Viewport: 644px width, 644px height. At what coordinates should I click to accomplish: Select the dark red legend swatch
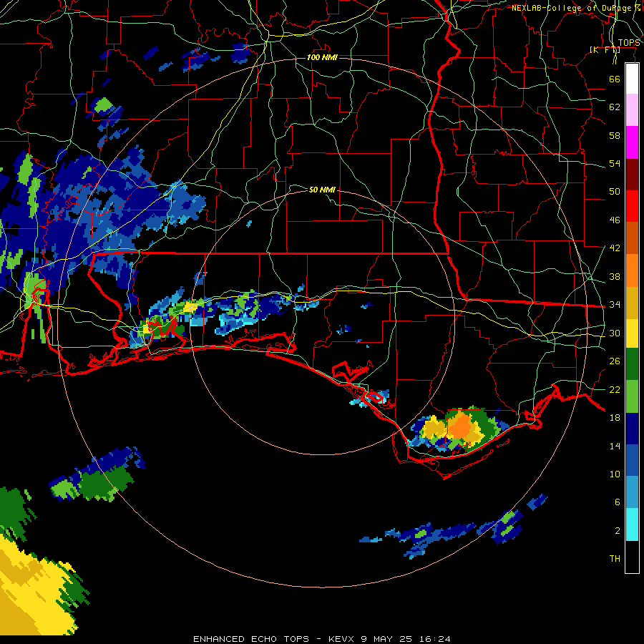tap(632, 174)
